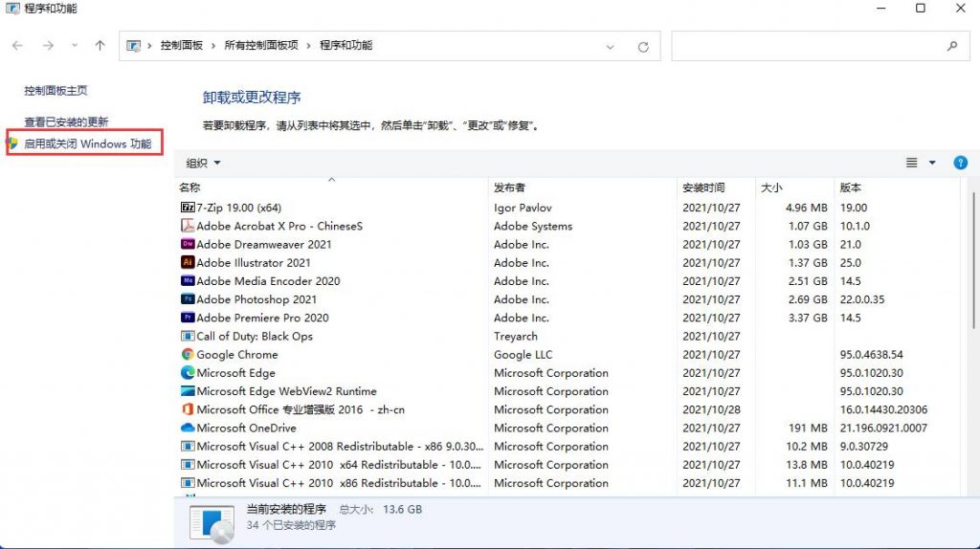The width and height of the screenshot is (980, 549).
Task: Select the Google Chrome entry
Action: click(237, 354)
